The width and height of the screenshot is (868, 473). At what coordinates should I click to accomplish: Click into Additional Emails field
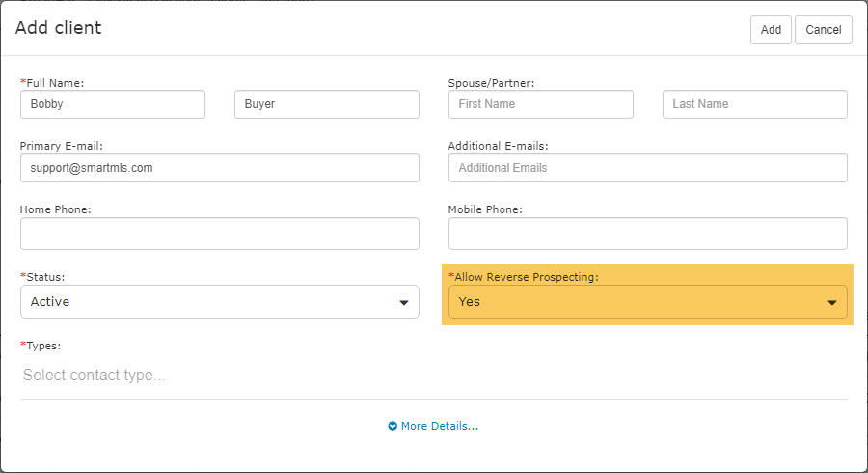[x=648, y=168]
